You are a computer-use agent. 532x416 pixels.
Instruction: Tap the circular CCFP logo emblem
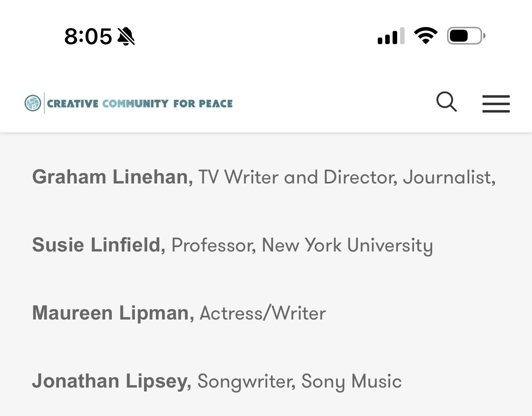point(33,103)
